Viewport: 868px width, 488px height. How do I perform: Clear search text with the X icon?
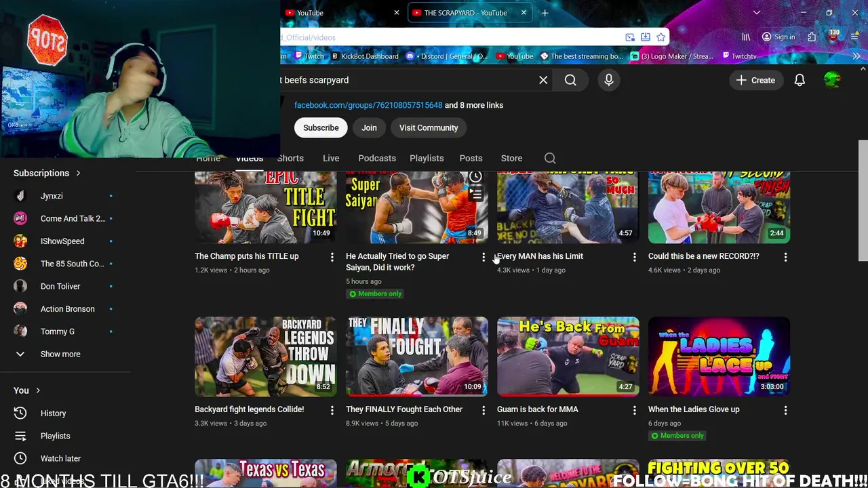pyautogui.click(x=543, y=80)
